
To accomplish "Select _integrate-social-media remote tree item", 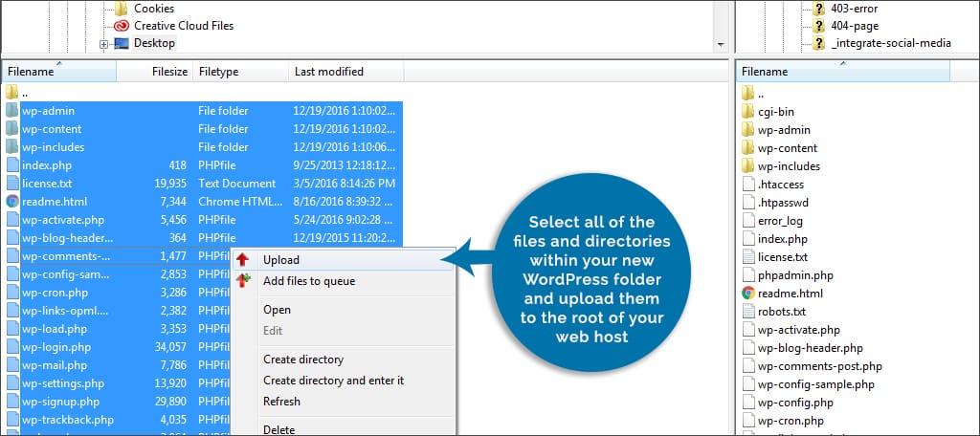I will 891,43.
